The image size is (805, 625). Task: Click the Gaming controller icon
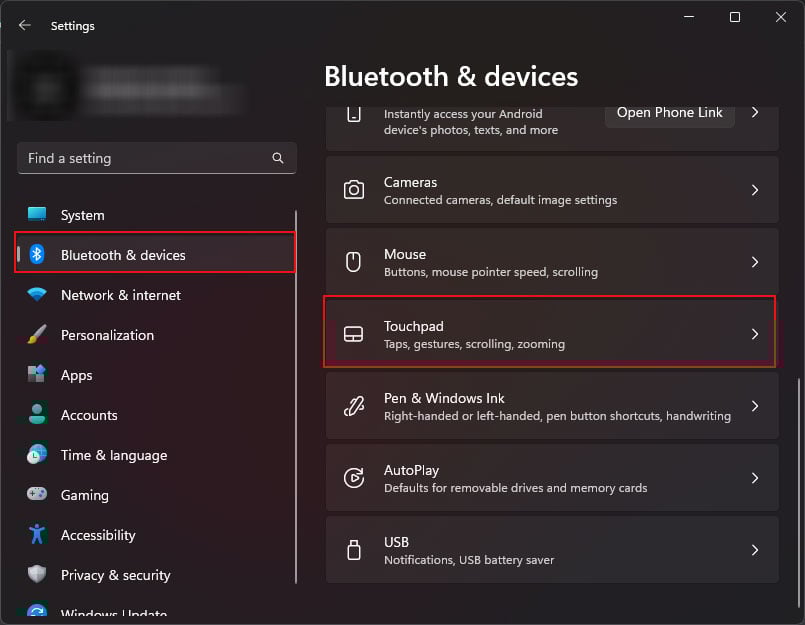37,495
